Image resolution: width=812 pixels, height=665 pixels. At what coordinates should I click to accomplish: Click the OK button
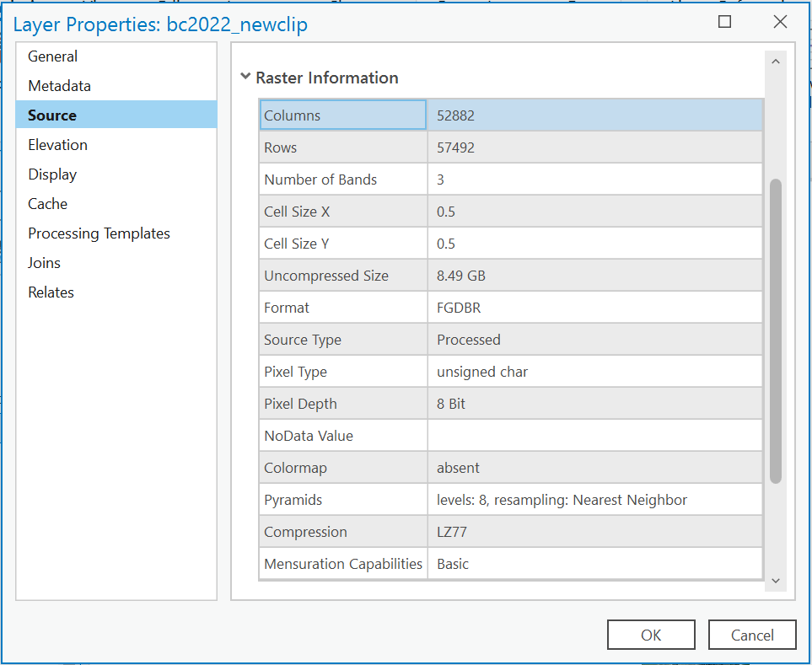coord(651,635)
